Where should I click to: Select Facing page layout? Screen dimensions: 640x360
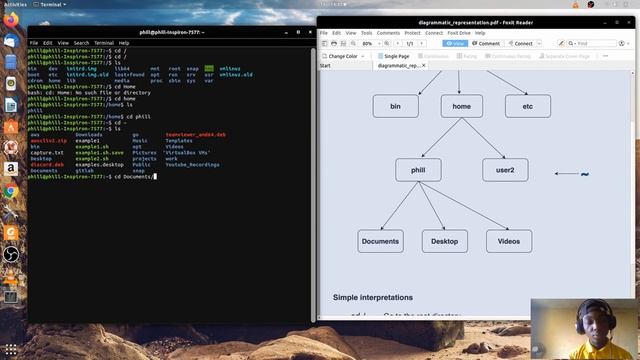pos(467,56)
